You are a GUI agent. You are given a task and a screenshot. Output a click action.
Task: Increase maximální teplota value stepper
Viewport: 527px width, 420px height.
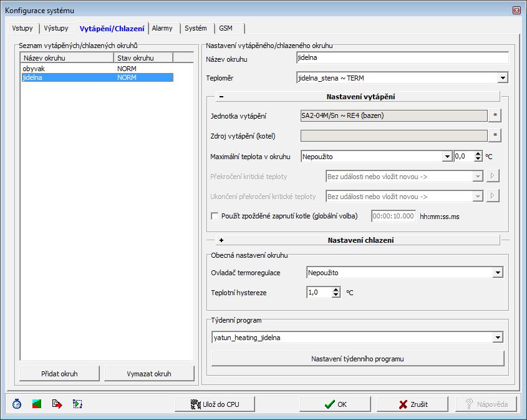click(x=478, y=154)
